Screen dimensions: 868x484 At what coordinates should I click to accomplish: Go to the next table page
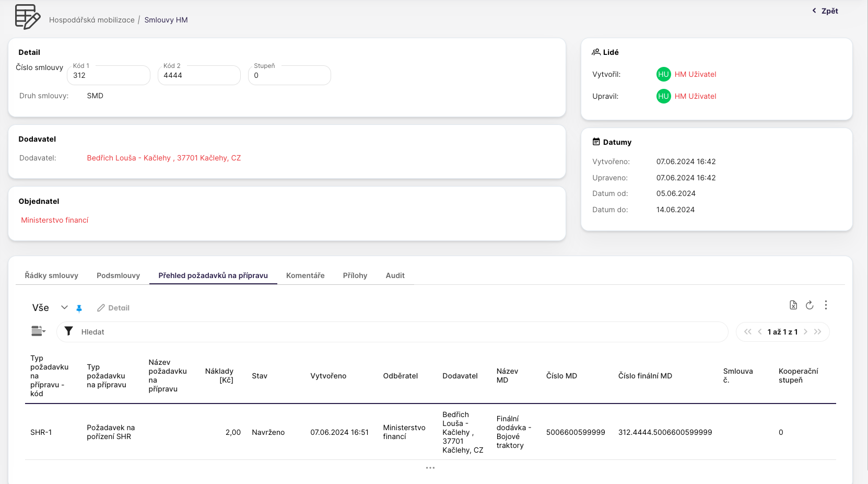pyautogui.click(x=805, y=332)
